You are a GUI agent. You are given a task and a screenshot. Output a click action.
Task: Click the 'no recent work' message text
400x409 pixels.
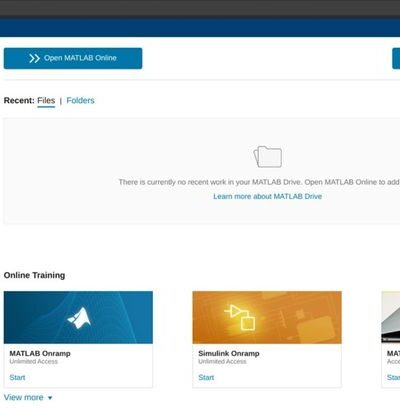259,182
